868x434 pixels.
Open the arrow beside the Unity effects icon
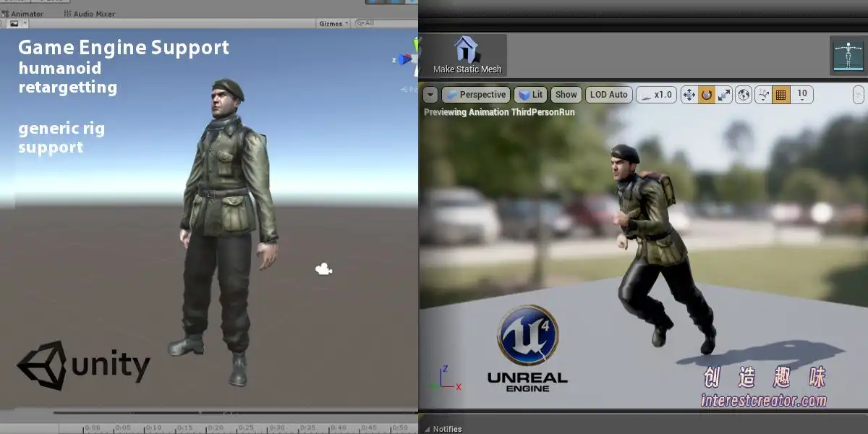(24, 23)
